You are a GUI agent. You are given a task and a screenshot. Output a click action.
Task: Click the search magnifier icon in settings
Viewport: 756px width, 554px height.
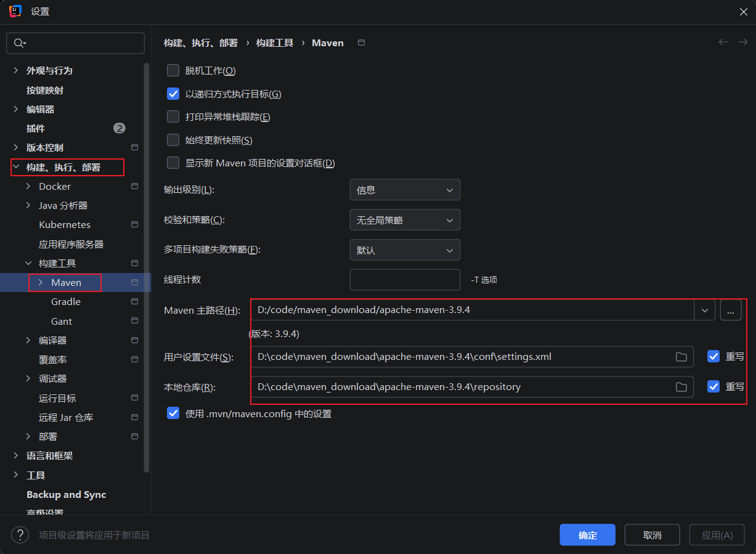coord(18,43)
